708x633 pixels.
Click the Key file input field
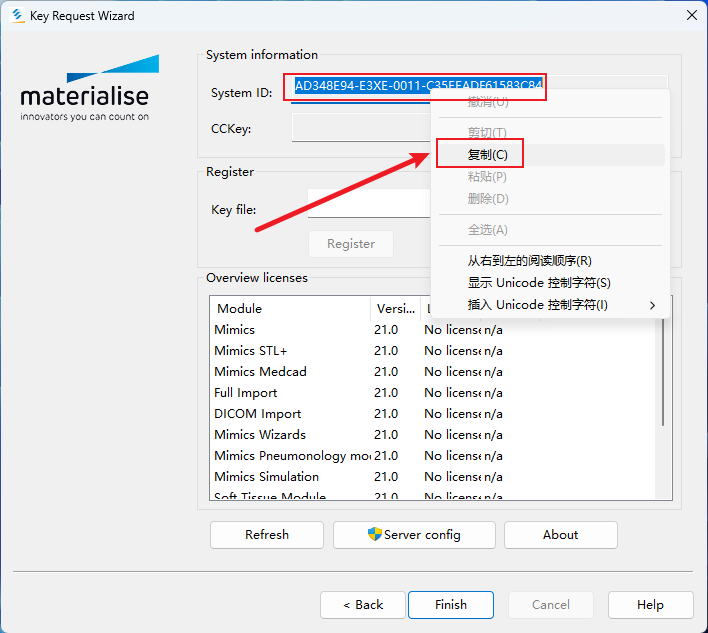[369, 203]
